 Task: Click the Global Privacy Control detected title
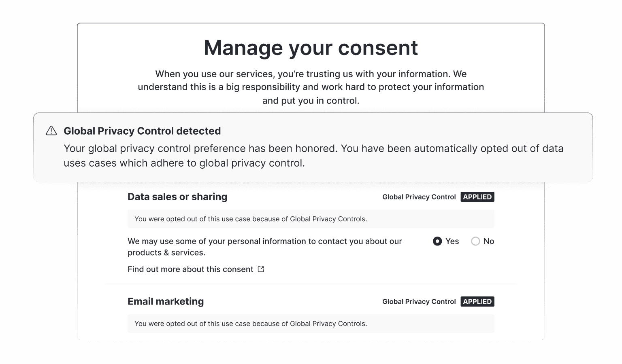click(142, 131)
